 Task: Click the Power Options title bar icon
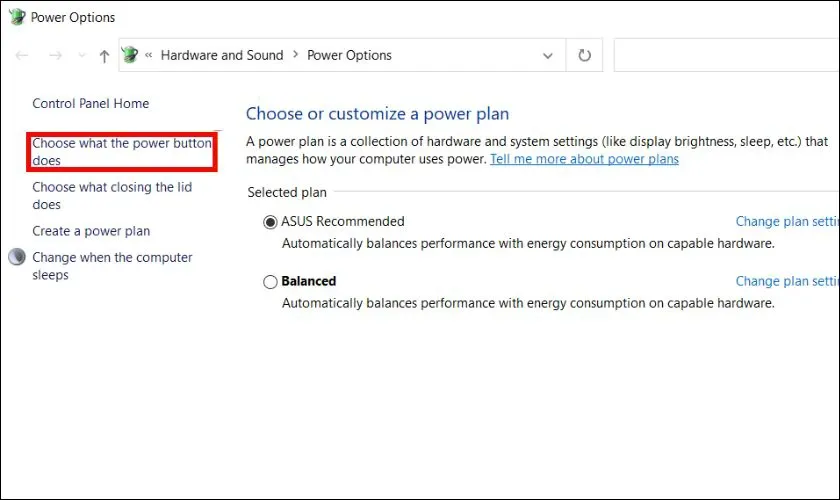click(x=17, y=17)
